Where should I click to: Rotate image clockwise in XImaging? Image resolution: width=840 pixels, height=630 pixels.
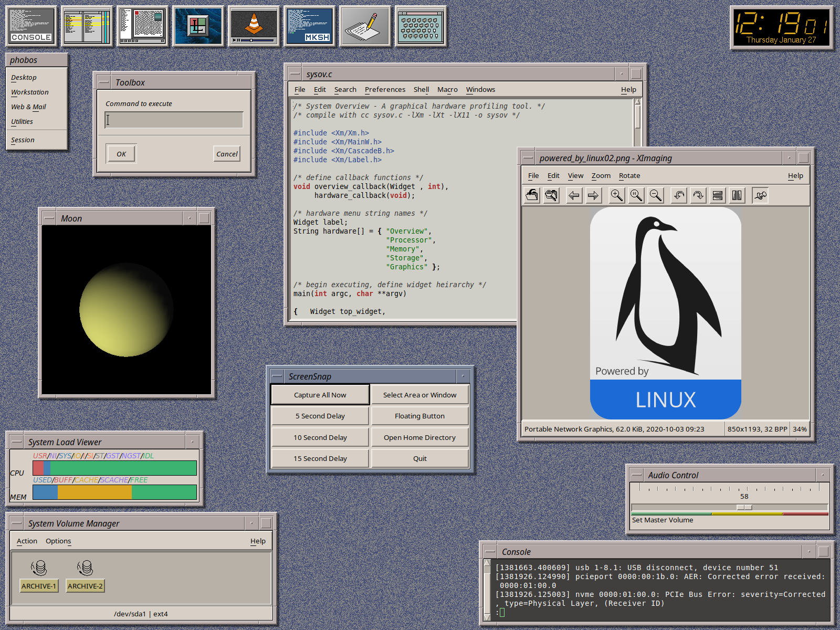tap(698, 195)
